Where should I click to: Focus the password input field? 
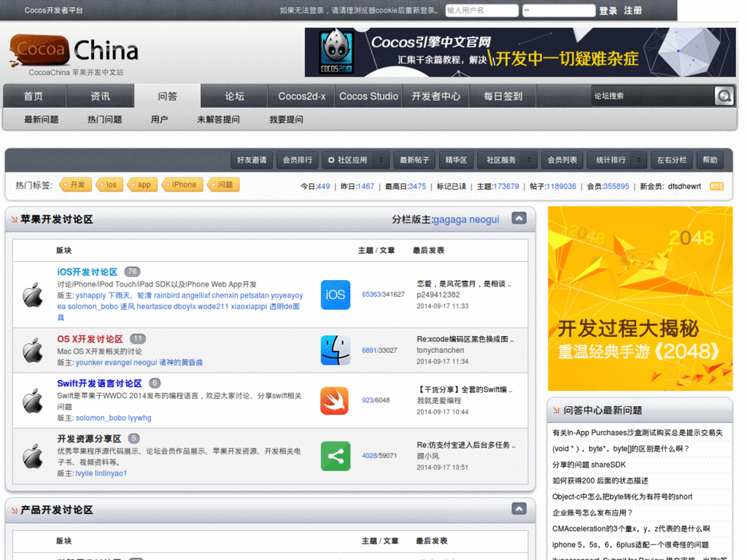pyautogui.click(x=559, y=10)
